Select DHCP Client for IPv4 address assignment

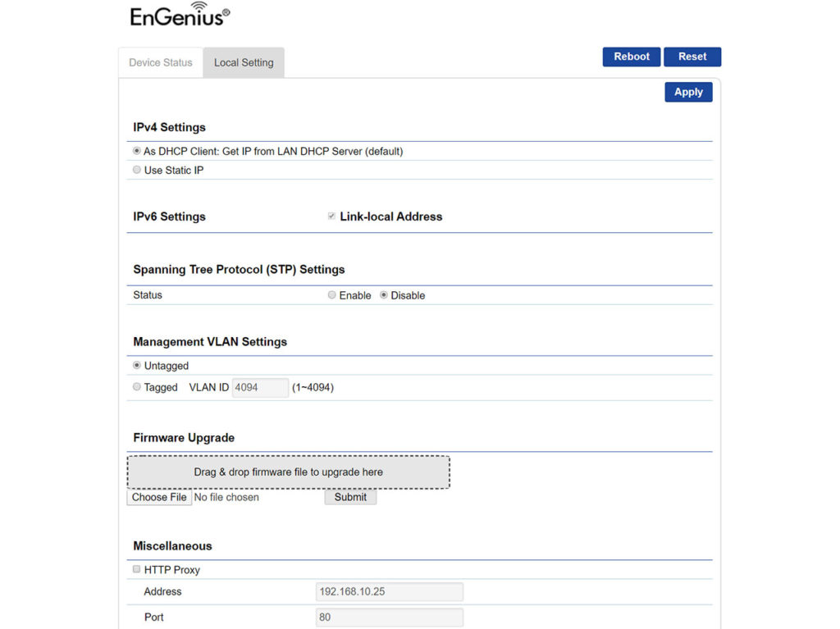click(136, 151)
